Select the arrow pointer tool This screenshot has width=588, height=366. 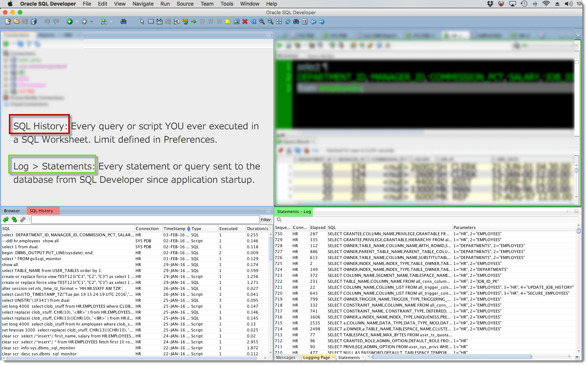point(142,22)
